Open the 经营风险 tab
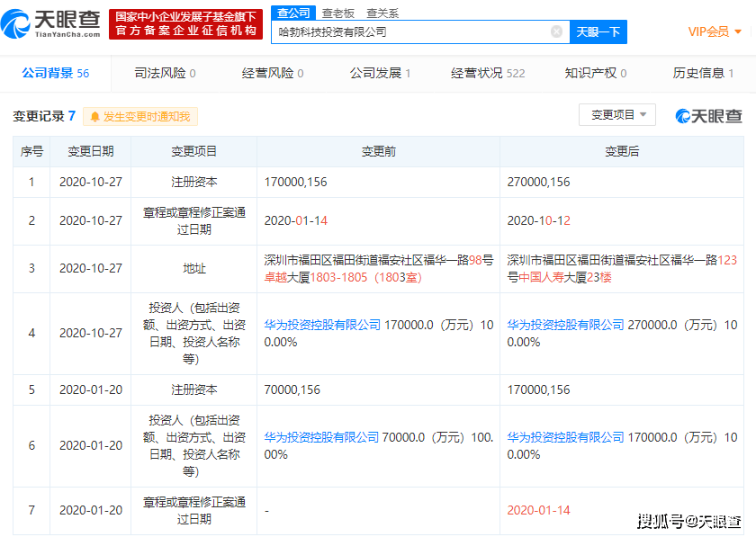 273,73
